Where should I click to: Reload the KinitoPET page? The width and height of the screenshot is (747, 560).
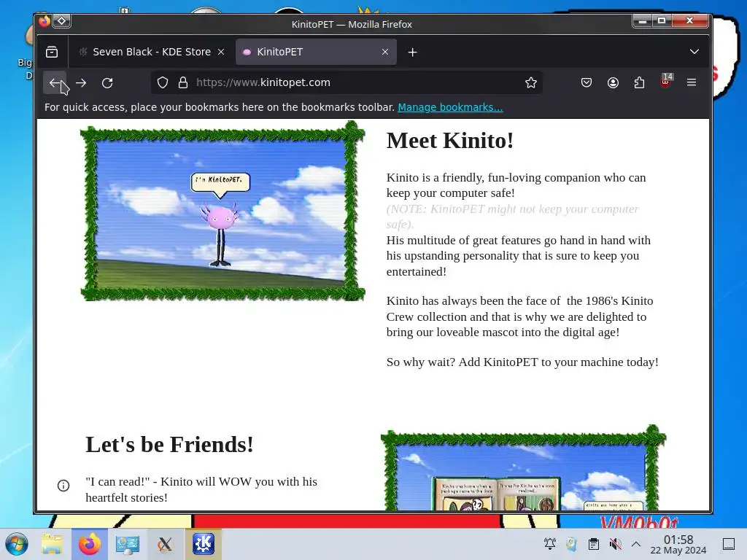(x=107, y=83)
